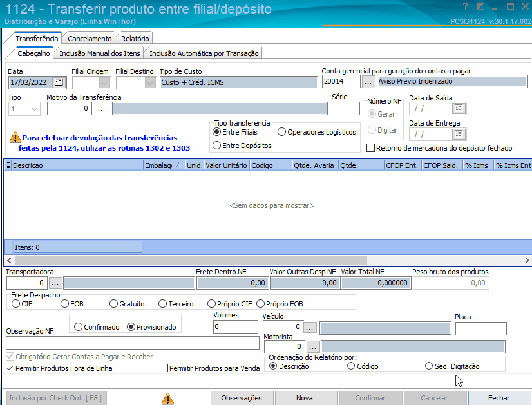This screenshot has height=405, width=532.
Task: Expand the Filial Origem dropdown
Action: (x=104, y=83)
